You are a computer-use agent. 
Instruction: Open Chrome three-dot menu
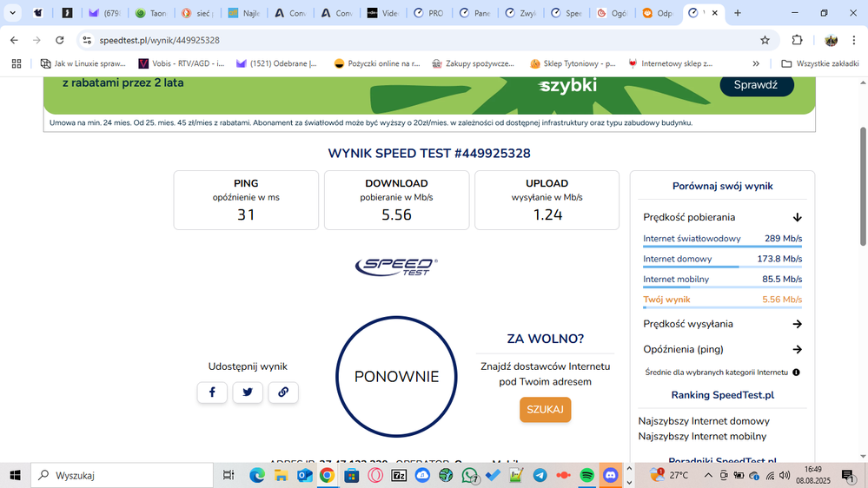(x=854, y=40)
